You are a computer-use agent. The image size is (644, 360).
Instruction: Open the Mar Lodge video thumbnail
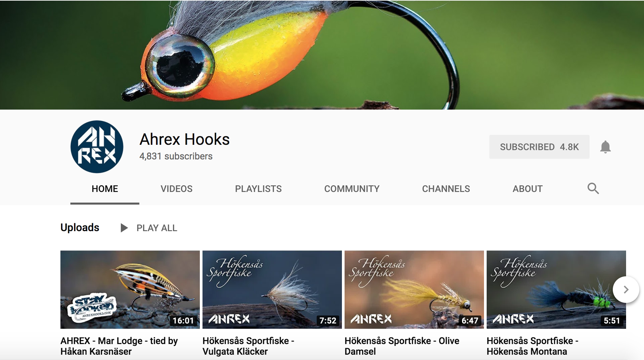(130, 290)
